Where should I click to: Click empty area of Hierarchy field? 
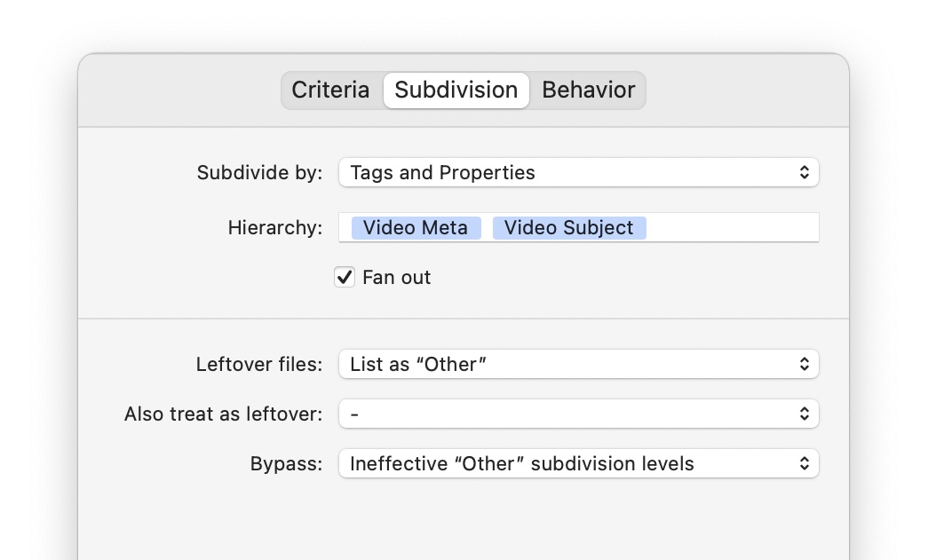[733, 228]
